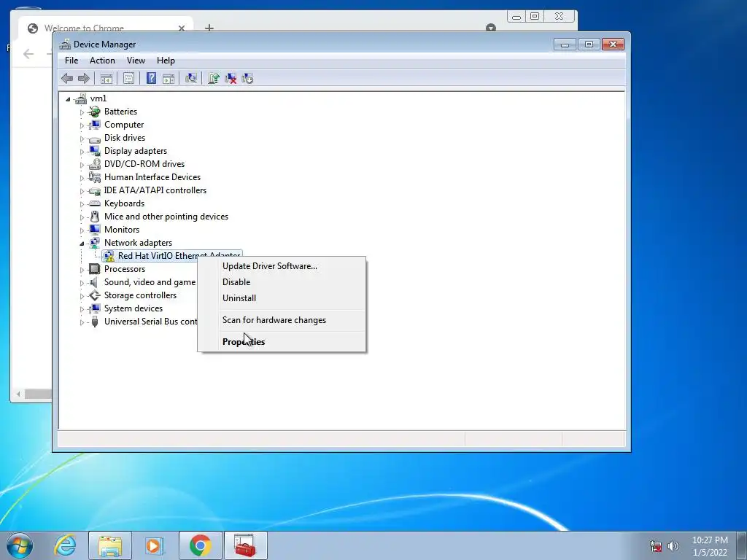Click the Show desktop strip beside the clock
The width and height of the screenshot is (747, 560).
click(x=741, y=545)
